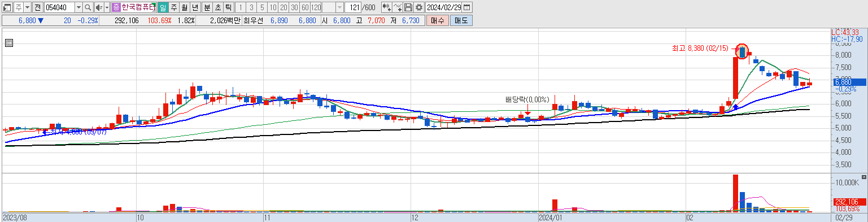
Task: Click the purple 증 badge icon
Action: pos(116,8)
